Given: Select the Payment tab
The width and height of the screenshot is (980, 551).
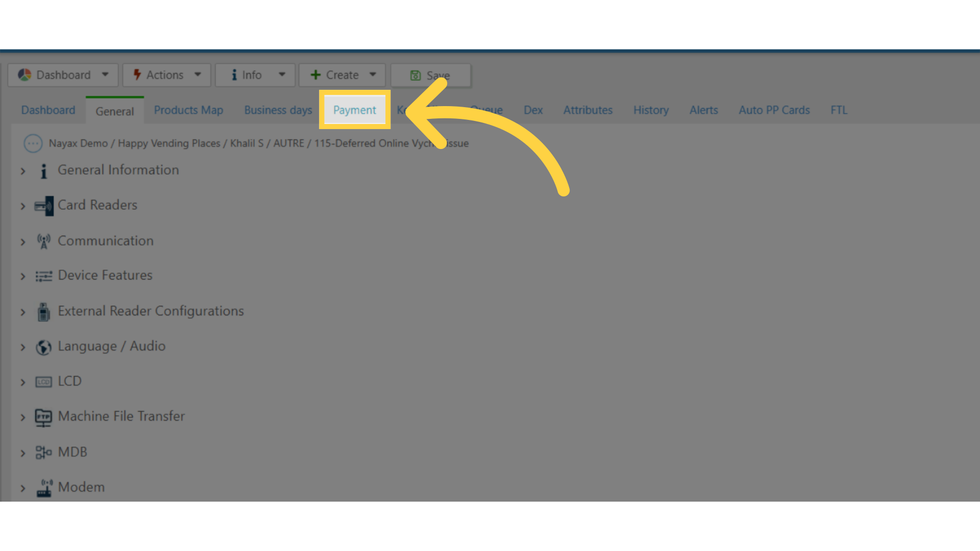Looking at the screenshot, I should (x=354, y=110).
